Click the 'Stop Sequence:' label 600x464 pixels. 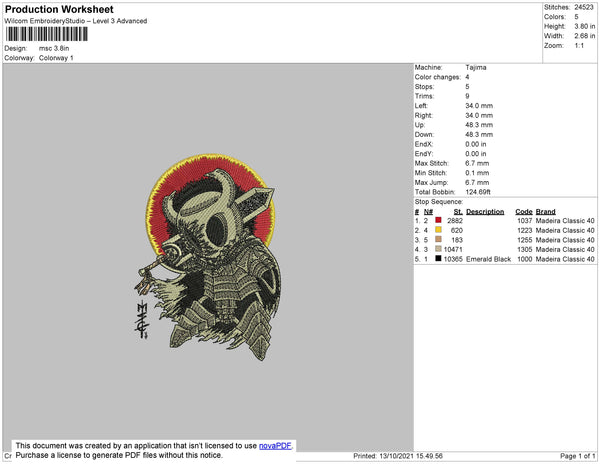pyautogui.click(x=439, y=202)
